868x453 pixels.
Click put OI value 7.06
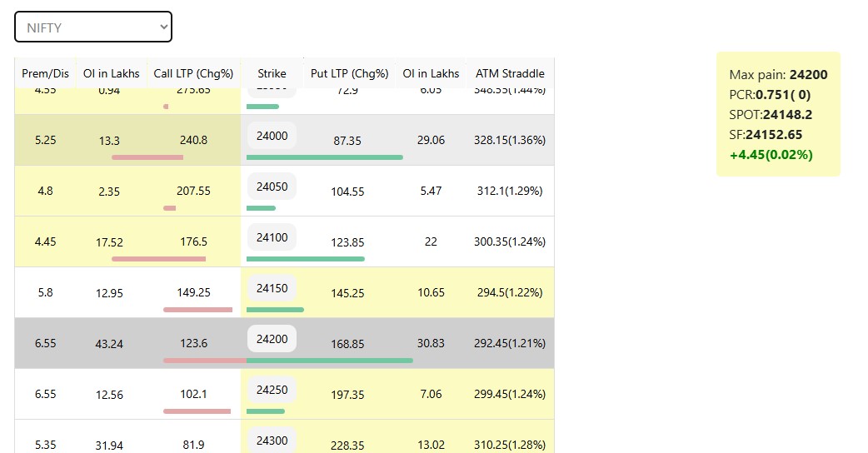pyautogui.click(x=431, y=395)
